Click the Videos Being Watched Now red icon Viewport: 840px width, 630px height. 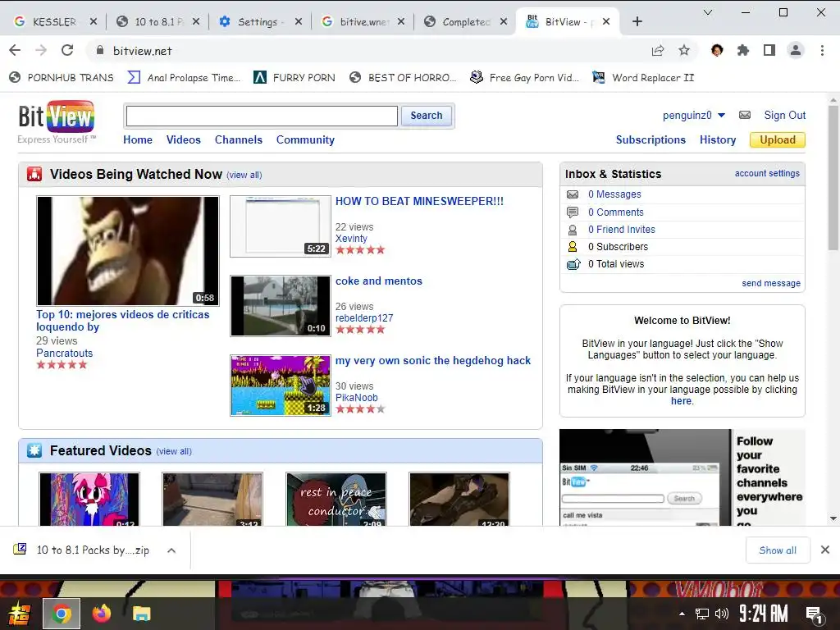(x=34, y=174)
